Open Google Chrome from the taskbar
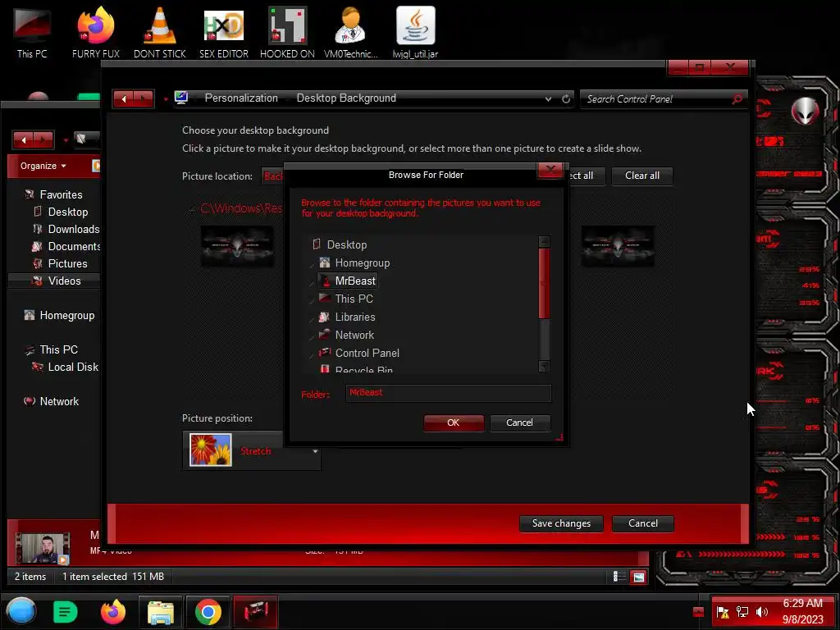Viewport: 840px width, 630px height. [208, 611]
